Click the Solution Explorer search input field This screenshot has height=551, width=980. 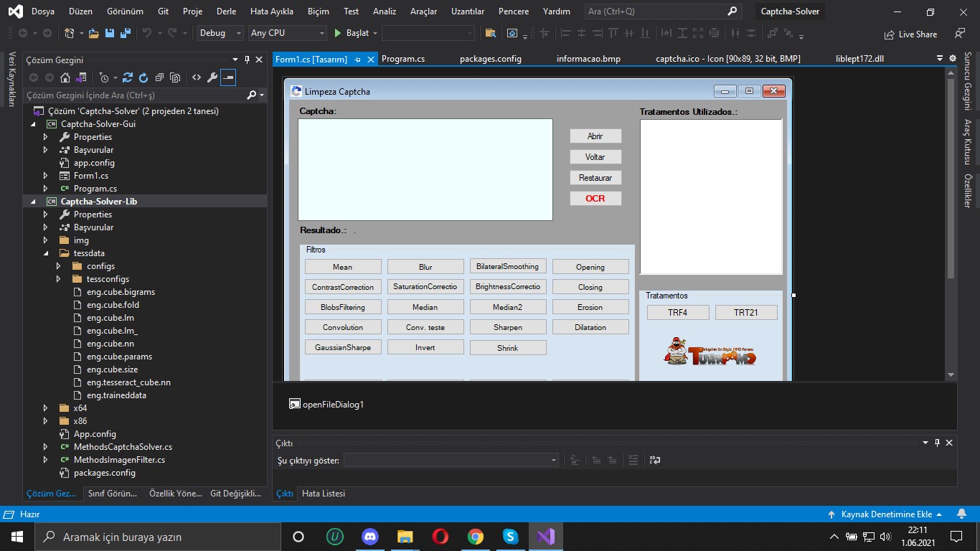click(x=134, y=95)
